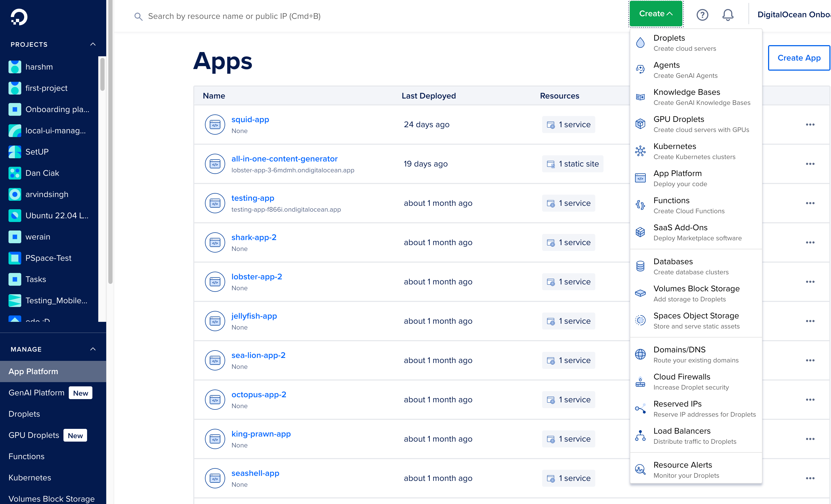Click the Cloud Firewalls icon
This screenshot has width=831, height=504.
[640, 382]
